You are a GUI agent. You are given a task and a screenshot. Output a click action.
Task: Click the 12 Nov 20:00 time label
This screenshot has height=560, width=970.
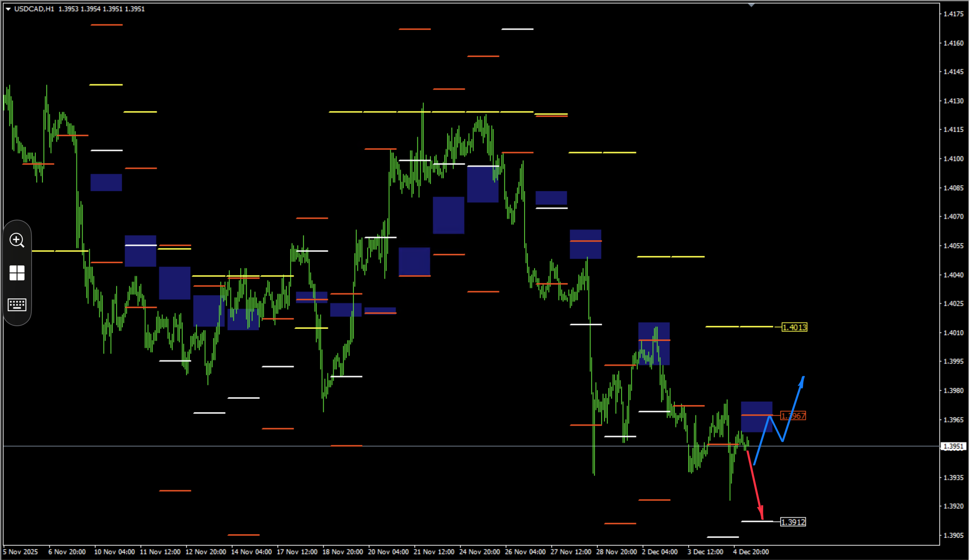206,551
